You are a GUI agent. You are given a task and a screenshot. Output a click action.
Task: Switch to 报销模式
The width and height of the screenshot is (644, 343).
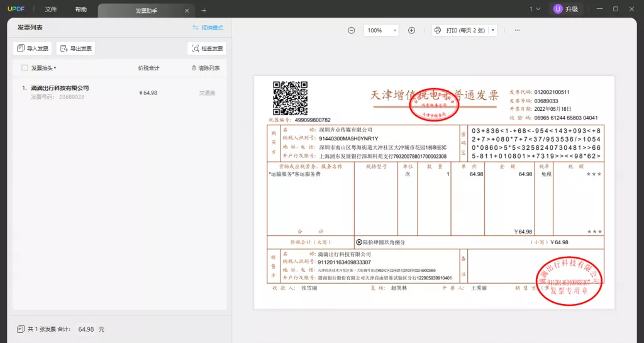(208, 28)
